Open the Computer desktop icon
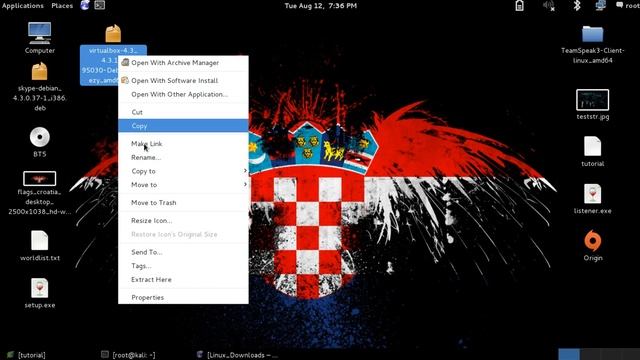The width and height of the screenshot is (640, 360). tap(40, 33)
